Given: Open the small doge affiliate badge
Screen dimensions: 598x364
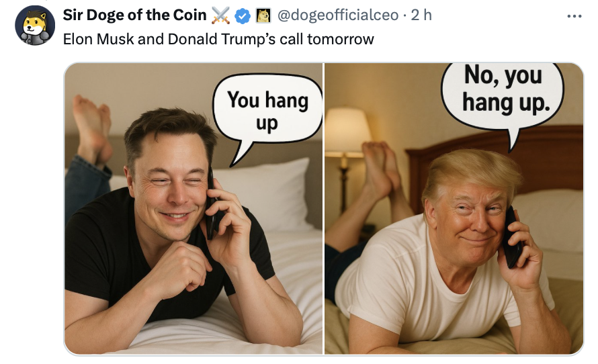Looking at the screenshot, I should (263, 15).
